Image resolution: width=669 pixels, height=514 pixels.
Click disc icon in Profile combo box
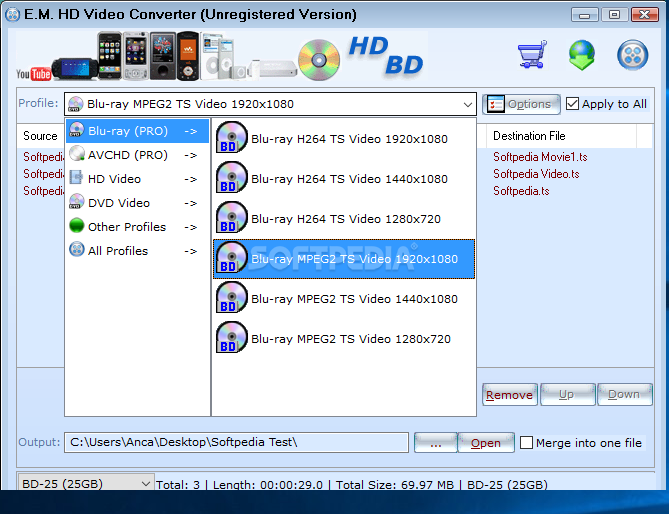tap(76, 104)
